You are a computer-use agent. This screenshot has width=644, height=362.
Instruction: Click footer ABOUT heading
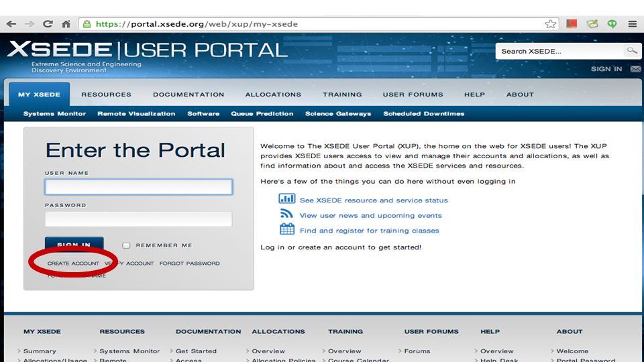pyautogui.click(x=570, y=331)
